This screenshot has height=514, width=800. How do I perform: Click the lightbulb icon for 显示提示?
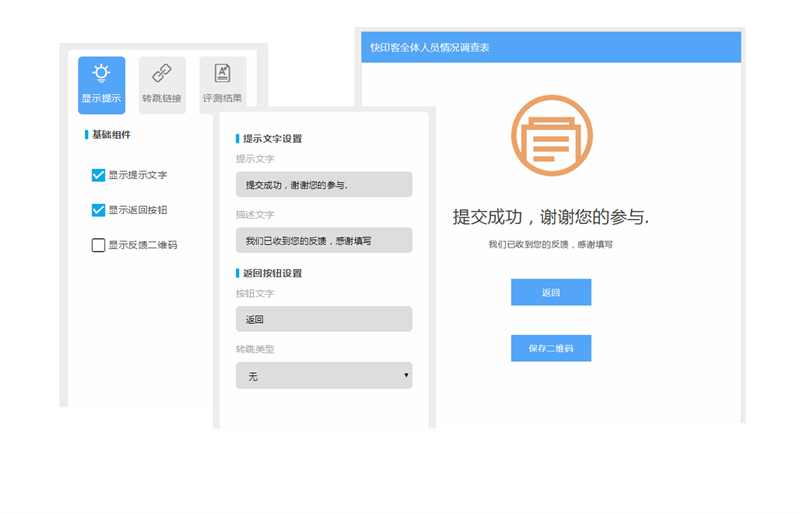coord(101,73)
